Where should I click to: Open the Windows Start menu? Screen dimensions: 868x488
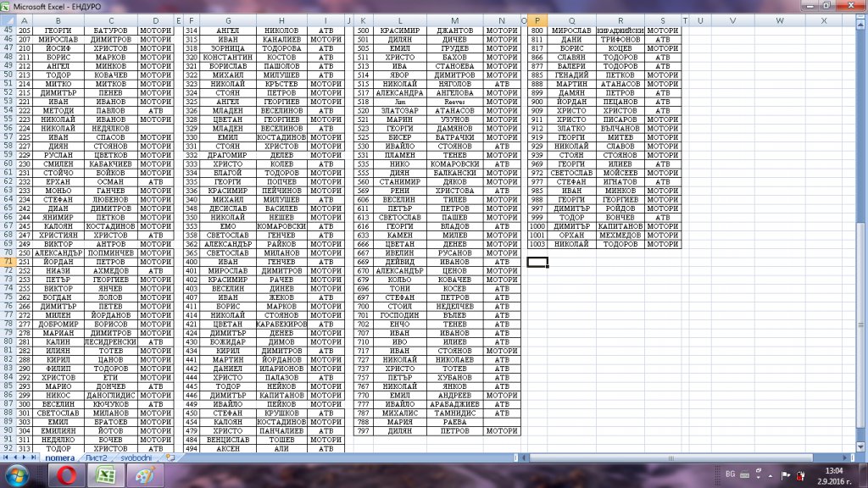click(17, 475)
